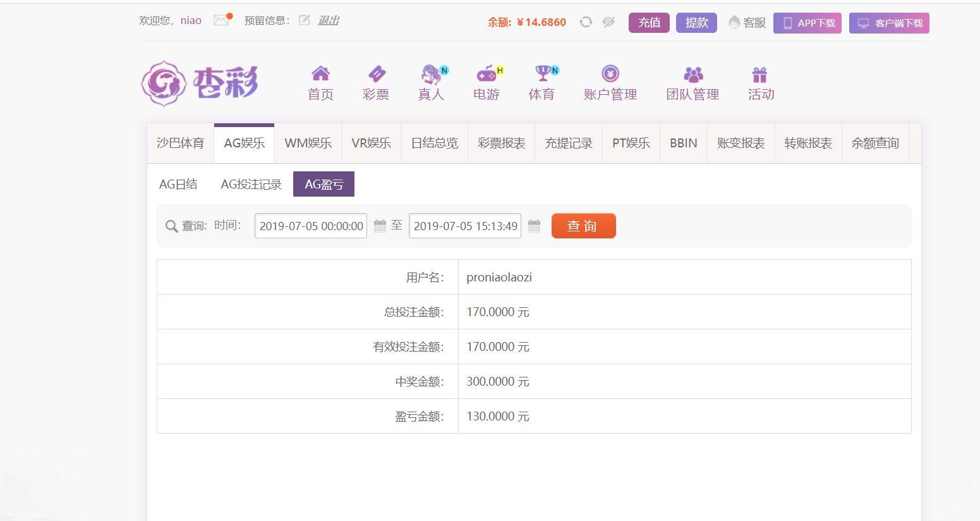Open 账户管理 yen coin icon
The width and height of the screenshot is (980, 521).
point(610,74)
